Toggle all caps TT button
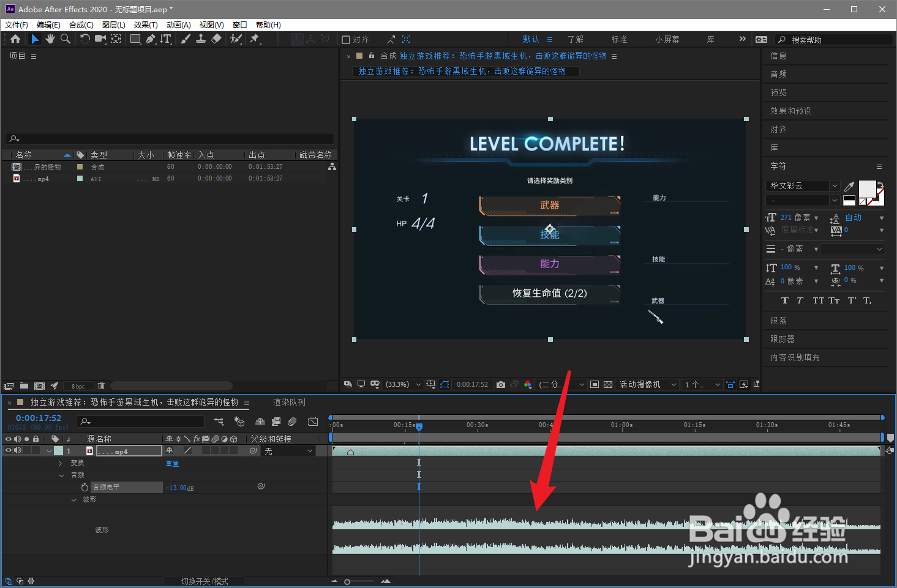Screen dimensions: 897x588 (818, 300)
